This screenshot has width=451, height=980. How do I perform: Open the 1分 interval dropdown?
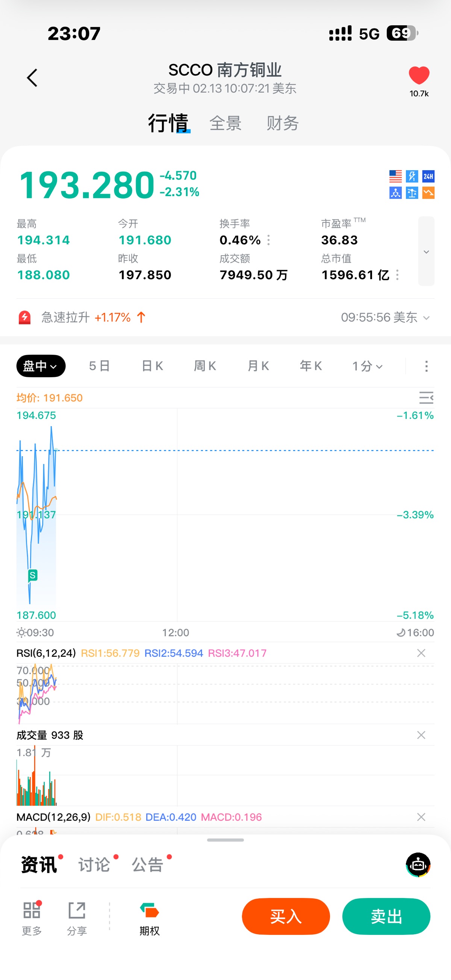point(367,366)
